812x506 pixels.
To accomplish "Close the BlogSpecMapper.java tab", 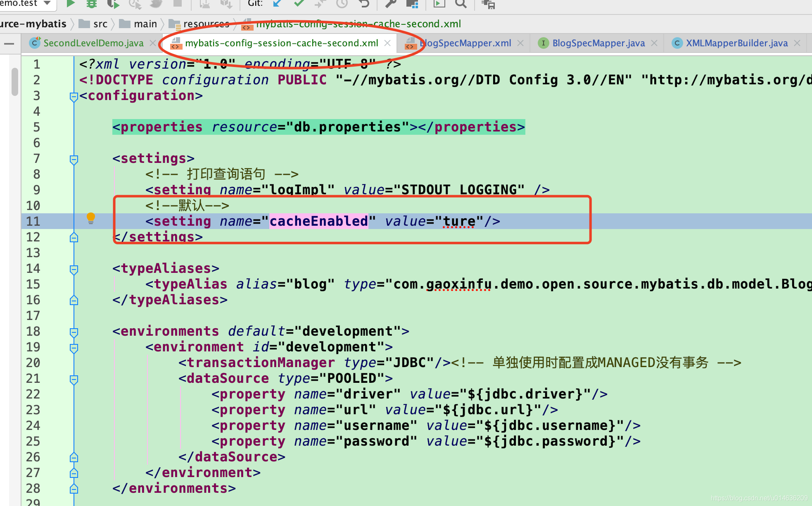I will coord(654,43).
